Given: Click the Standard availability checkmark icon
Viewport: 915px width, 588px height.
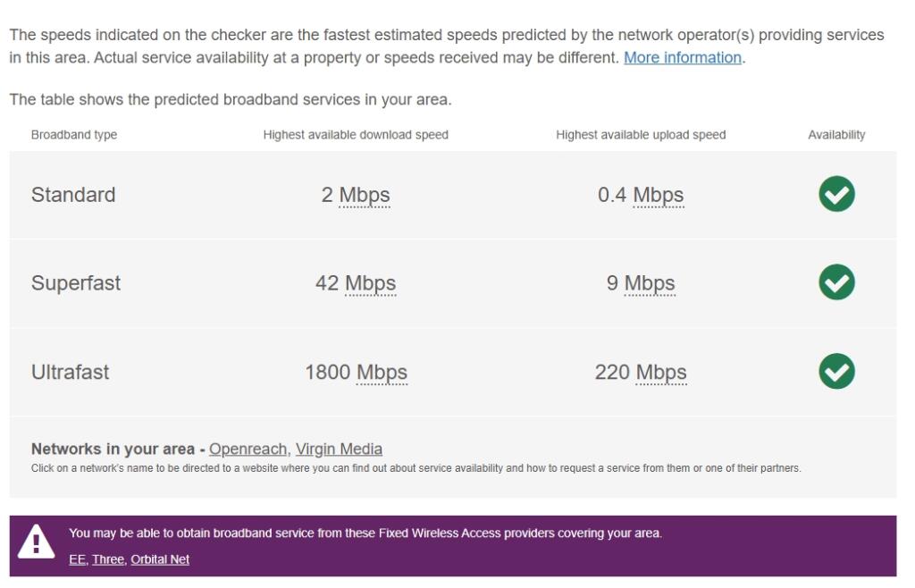Looking at the screenshot, I should tap(835, 193).
